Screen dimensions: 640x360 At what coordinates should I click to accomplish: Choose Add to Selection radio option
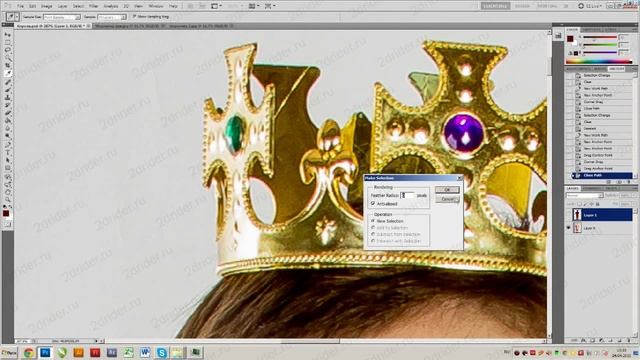[373, 227]
